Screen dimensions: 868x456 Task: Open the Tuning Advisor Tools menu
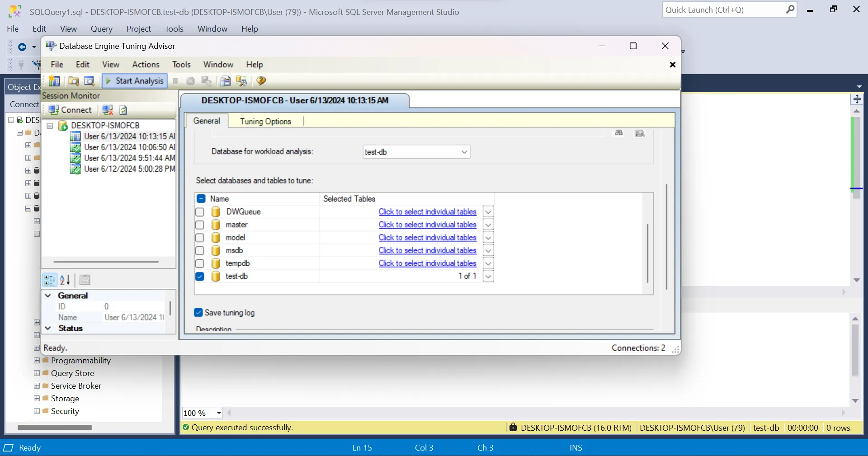[x=181, y=65]
